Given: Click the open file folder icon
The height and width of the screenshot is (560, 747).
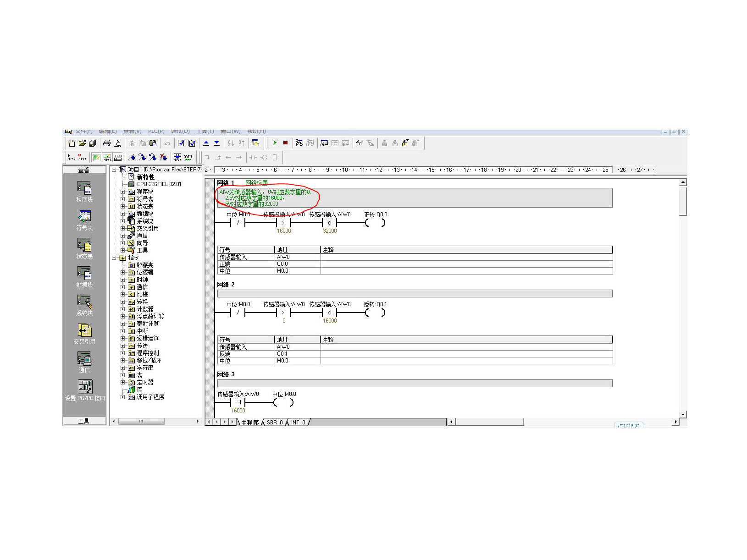Looking at the screenshot, I should pos(82,143).
